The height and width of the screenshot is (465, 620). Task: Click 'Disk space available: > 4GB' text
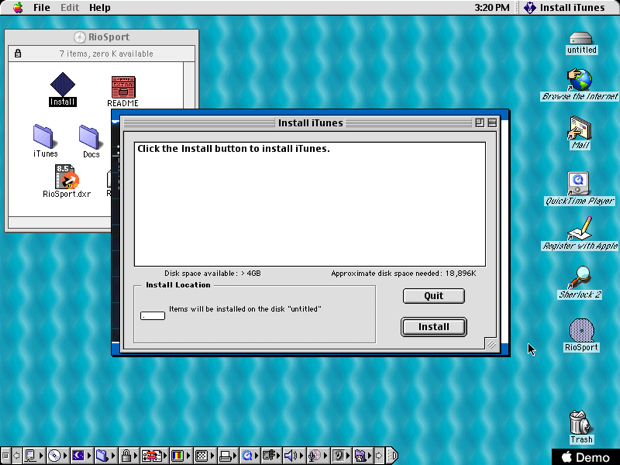[212, 273]
